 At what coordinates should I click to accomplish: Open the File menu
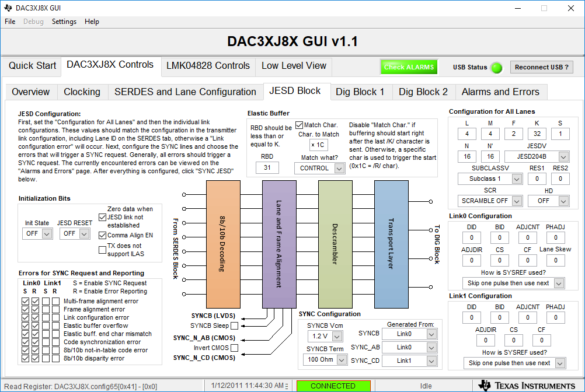coord(10,22)
